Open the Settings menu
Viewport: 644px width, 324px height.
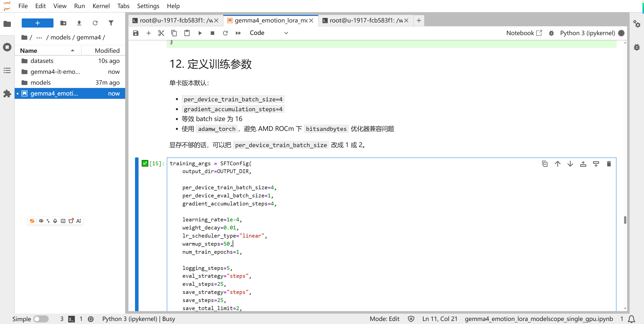click(148, 6)
